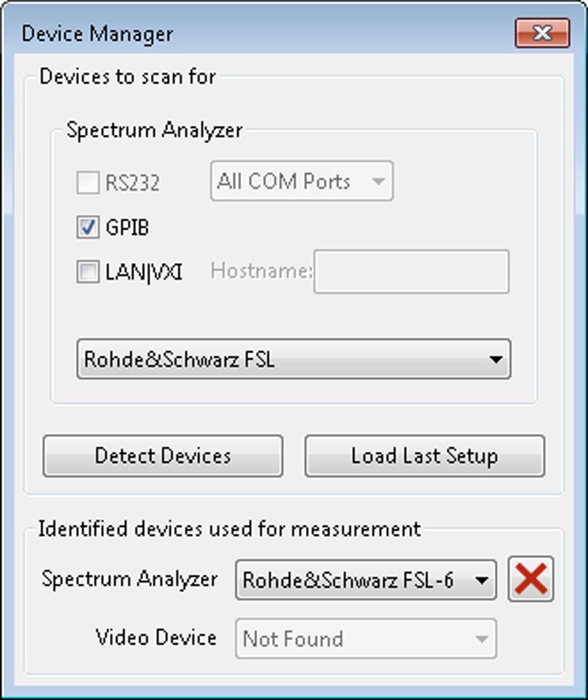Enable the LAN|VXI checkbox

click(88, 272)
